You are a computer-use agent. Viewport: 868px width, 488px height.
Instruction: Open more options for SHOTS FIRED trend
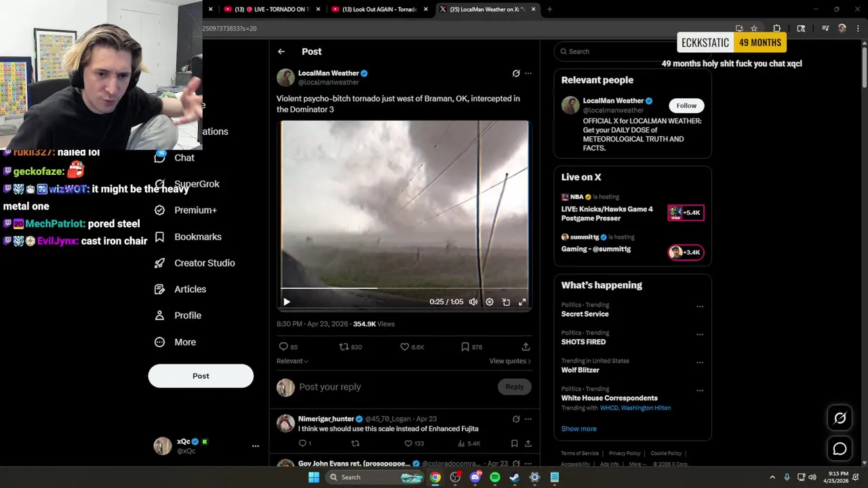click(700, 335)
